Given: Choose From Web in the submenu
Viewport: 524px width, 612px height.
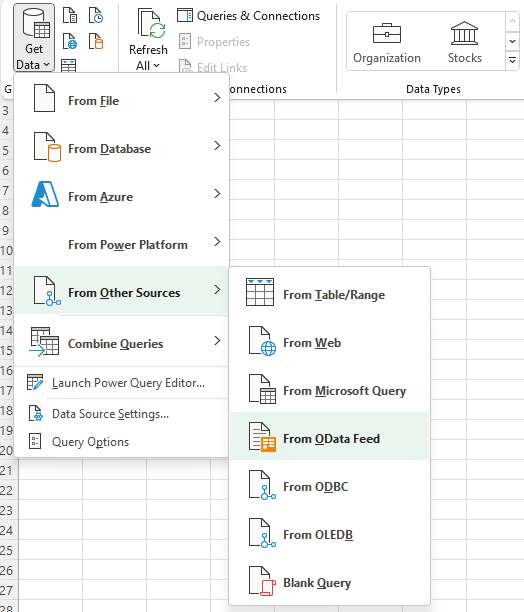Looking at the screenshot, I should [x=330, y=342].
